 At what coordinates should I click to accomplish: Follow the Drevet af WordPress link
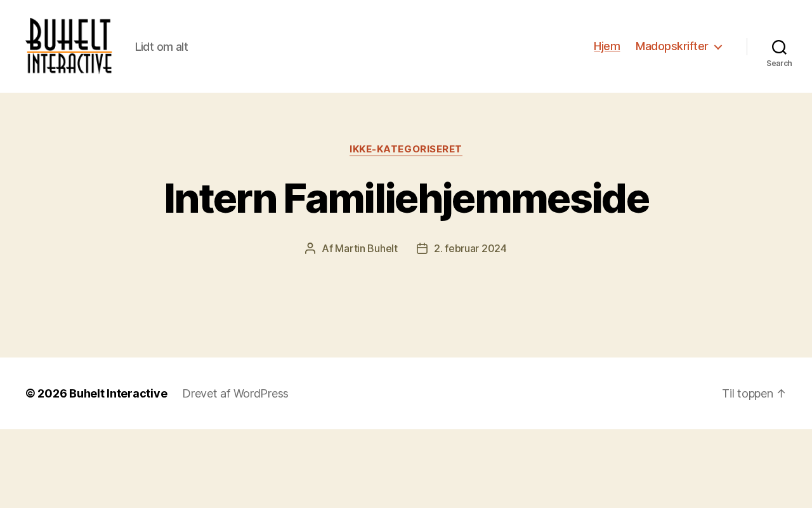[235, 394]
